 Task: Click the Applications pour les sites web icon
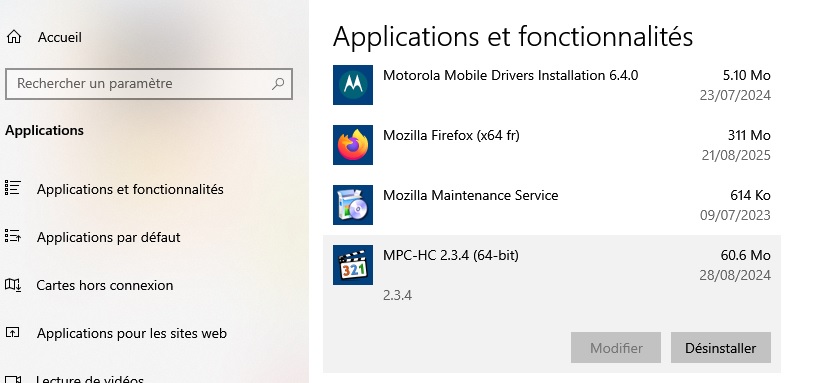click(x=12, y=333)
